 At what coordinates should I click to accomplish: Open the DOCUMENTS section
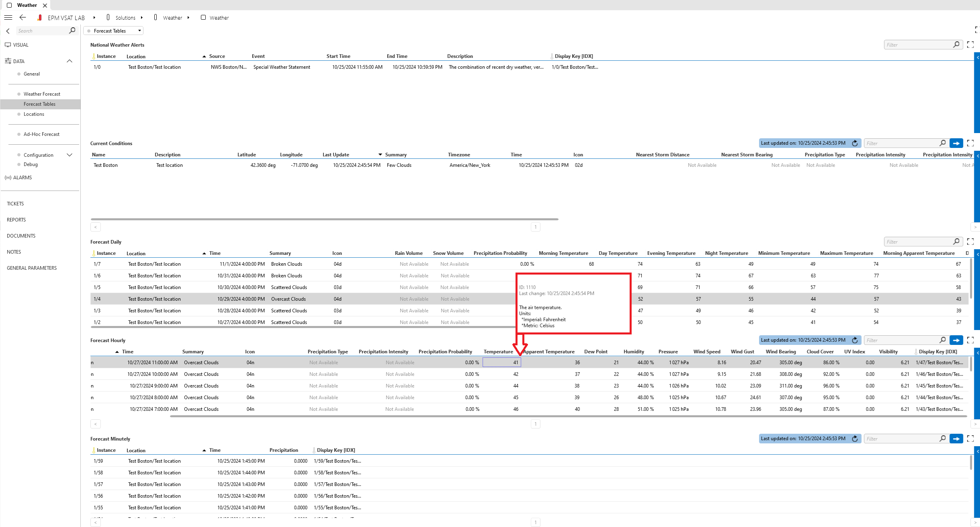click(x=21, y=236)
